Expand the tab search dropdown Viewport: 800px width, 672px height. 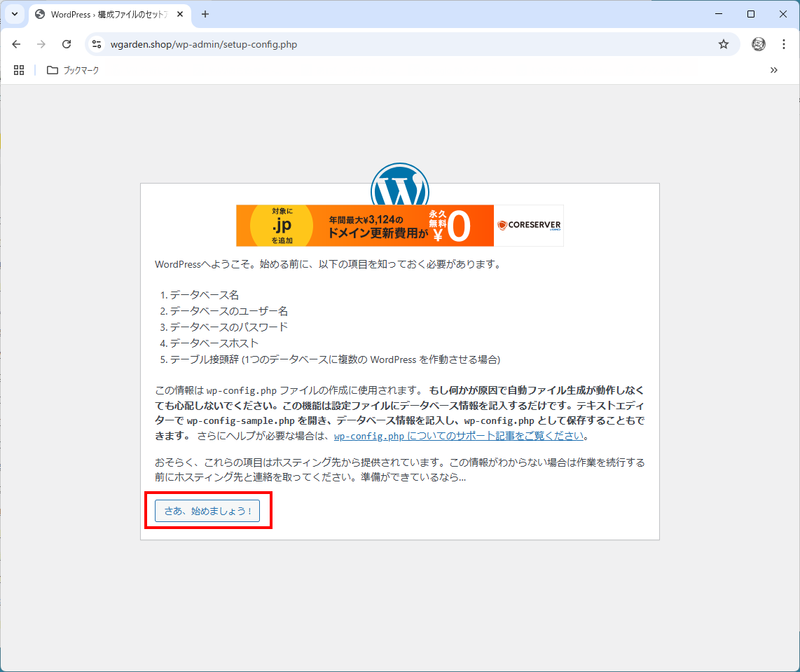pos(15,14)
